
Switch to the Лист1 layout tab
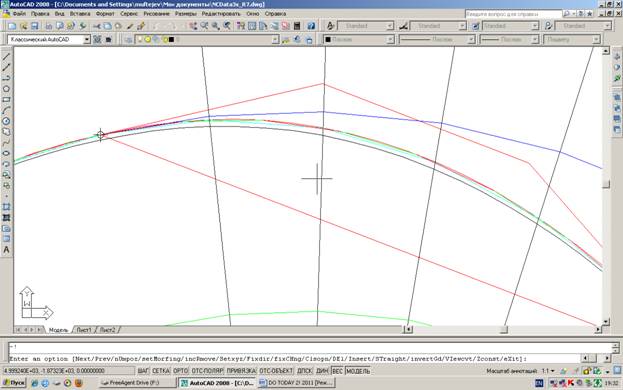[84, 330]
